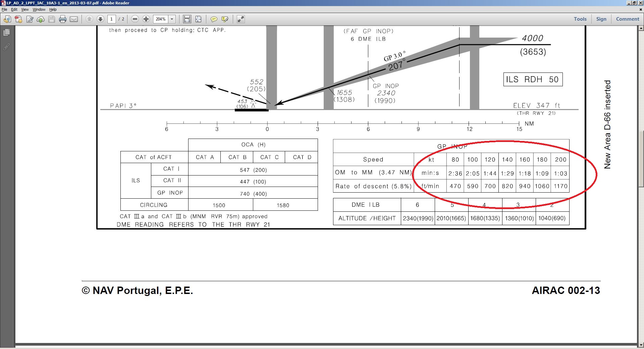This screenshot has height=349, width=644.
Task: Select the Highlight text tool
Action: (225, 19)
